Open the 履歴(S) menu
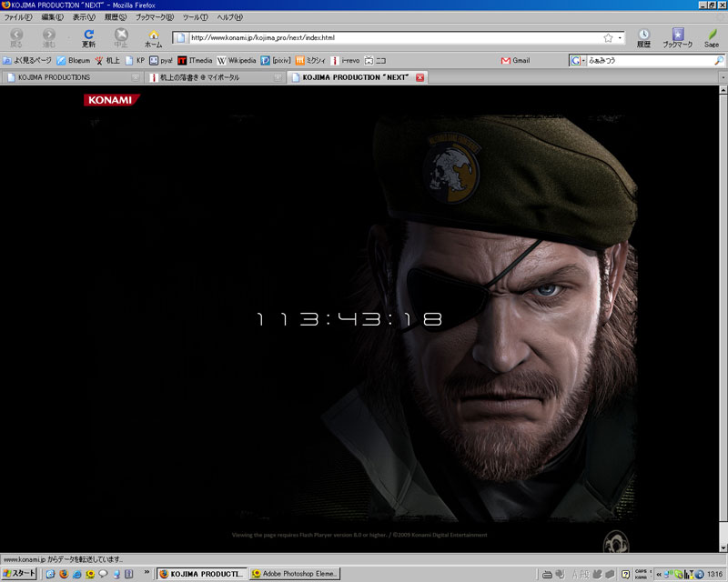The width and height of the screenshot is (728, 582). (x=116, y=17)
